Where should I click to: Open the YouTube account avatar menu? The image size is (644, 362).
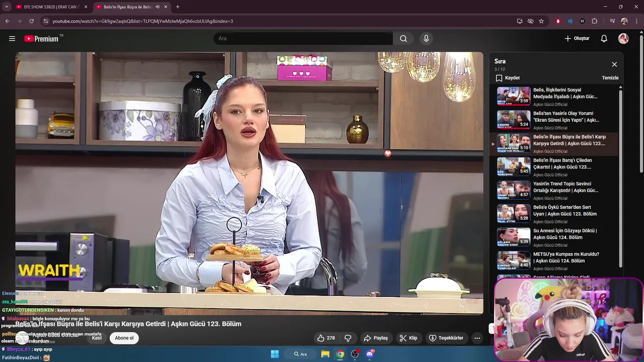tap(623, 38)
